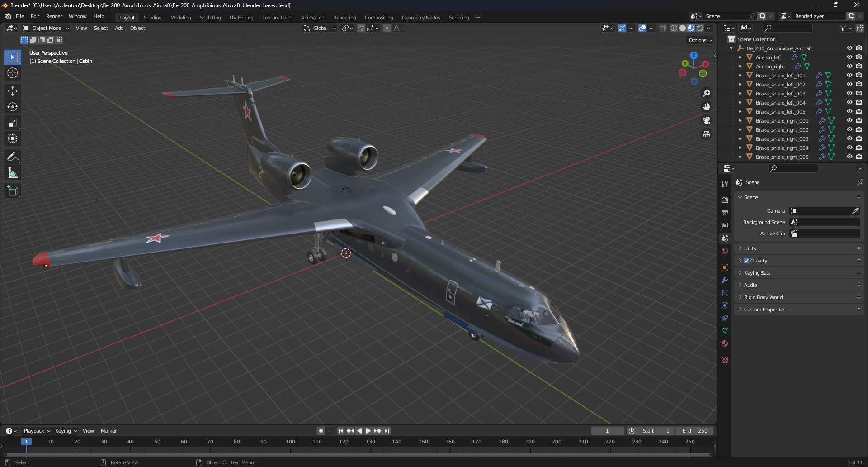Screen dimensions: 868x467
Task: Click the timeline Marker menu
Action: [108, 431]
